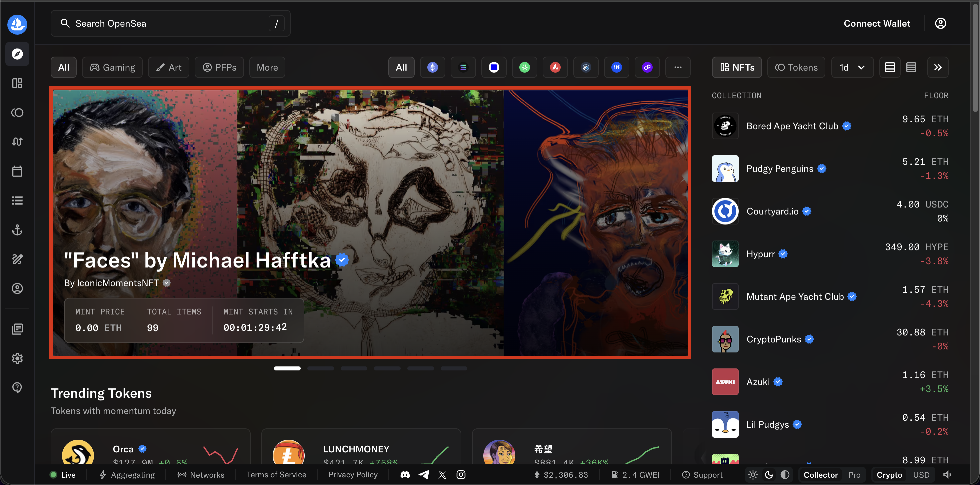Open the X (Twitter) link in footer
Screen dimensions: 980x485
tap(442, 475)
